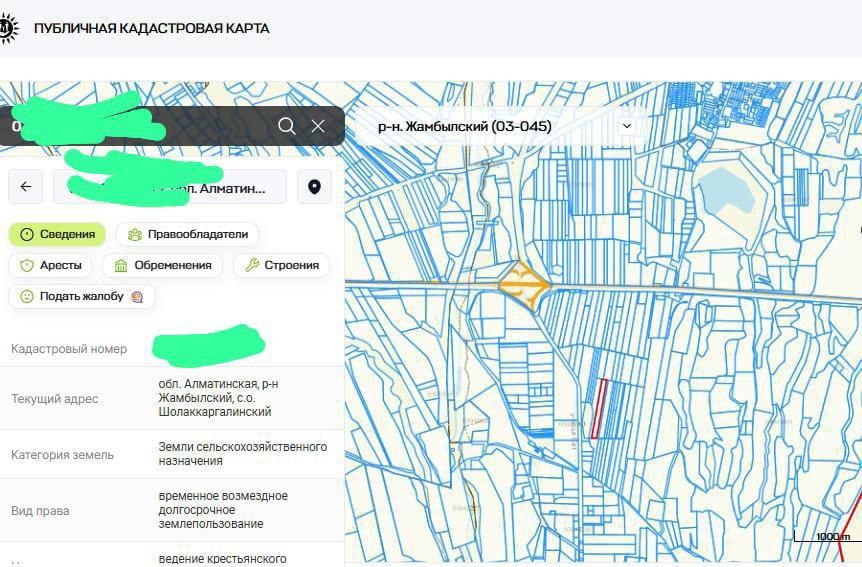Click the Кадастровый номер label
Viewport: 862px width, 567px height.
[x=69, y=349]
